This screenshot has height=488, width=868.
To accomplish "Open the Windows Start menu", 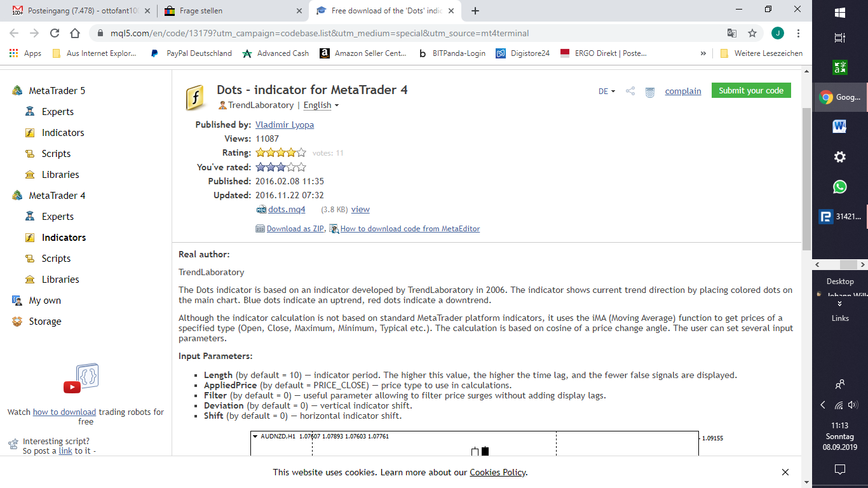I will [x=840, y=13].
